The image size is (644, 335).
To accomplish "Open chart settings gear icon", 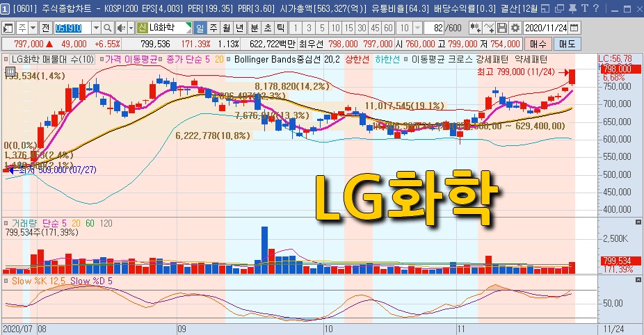I will point(515,28).
